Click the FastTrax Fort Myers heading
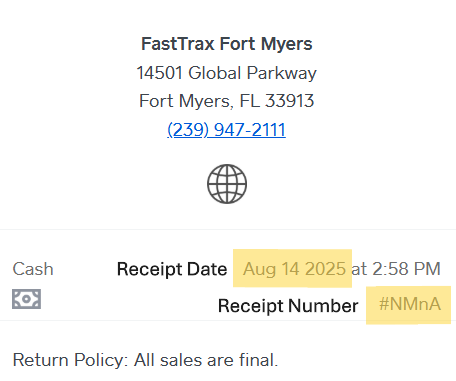This screenshot has height=381, width=456. point(227,44)
